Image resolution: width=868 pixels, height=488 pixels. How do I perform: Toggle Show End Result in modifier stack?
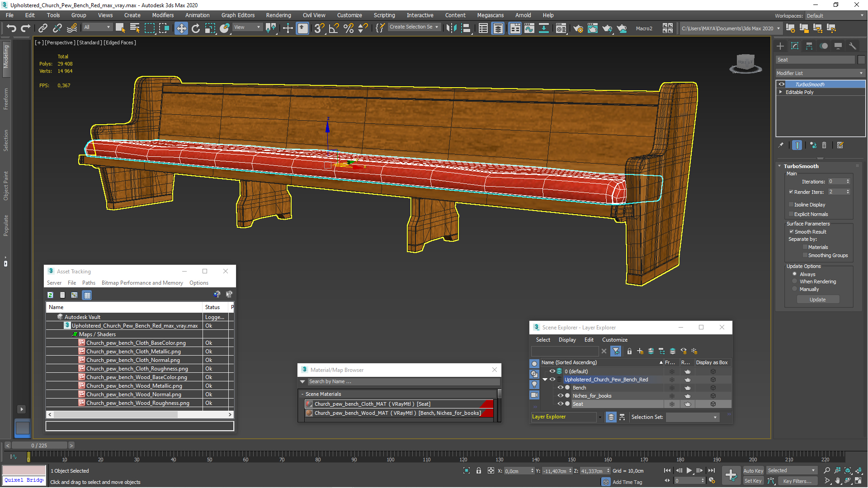[x=797, y=145]
